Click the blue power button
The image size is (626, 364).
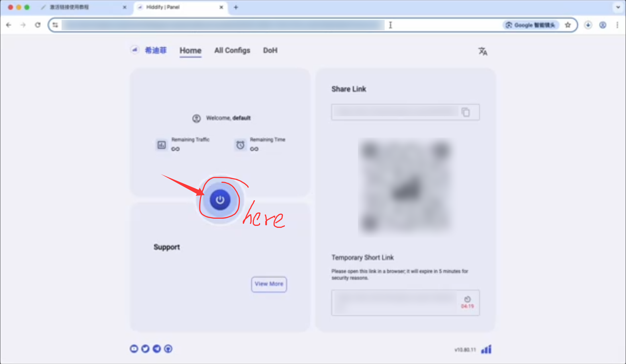[220, 200]
